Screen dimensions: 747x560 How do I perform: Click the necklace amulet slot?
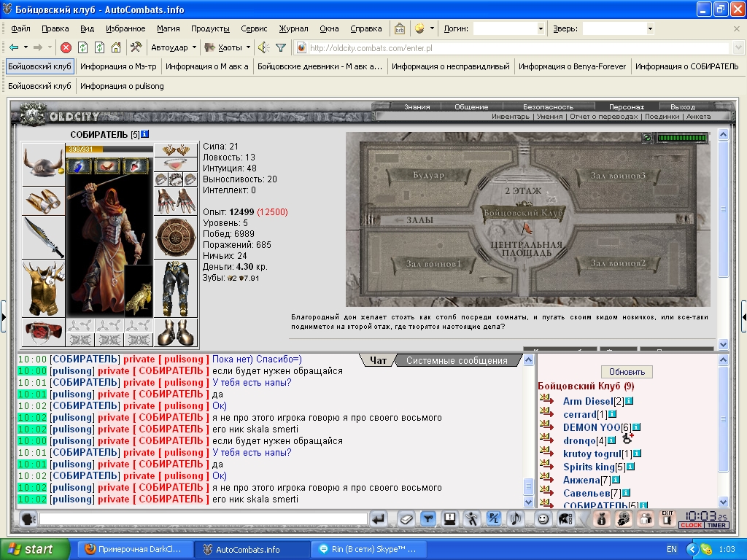[x=176, y=164]
